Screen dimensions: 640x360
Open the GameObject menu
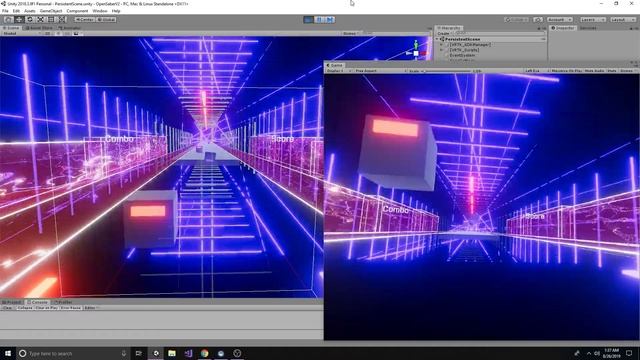click(x=51, y=11)
